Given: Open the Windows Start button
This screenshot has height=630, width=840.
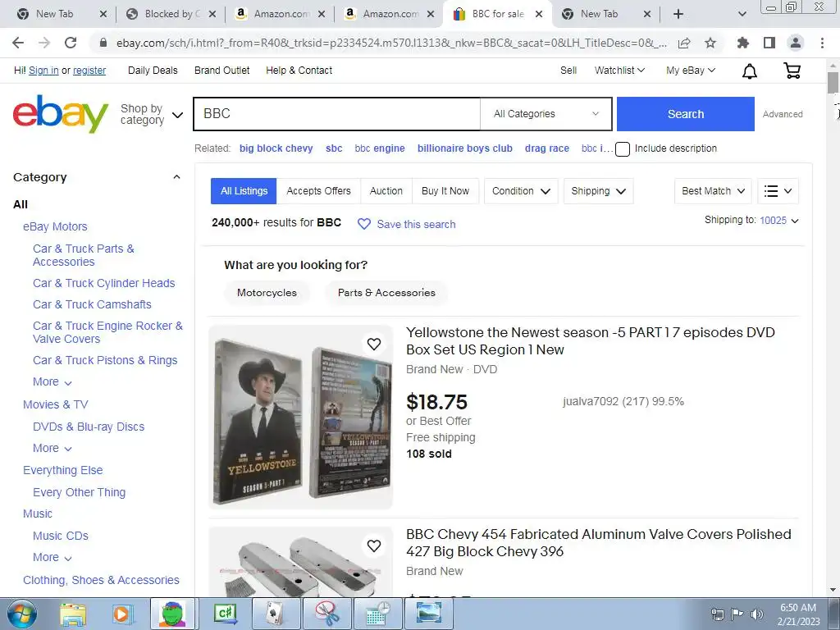Looking at the screenshot, I should pos(22,614).
